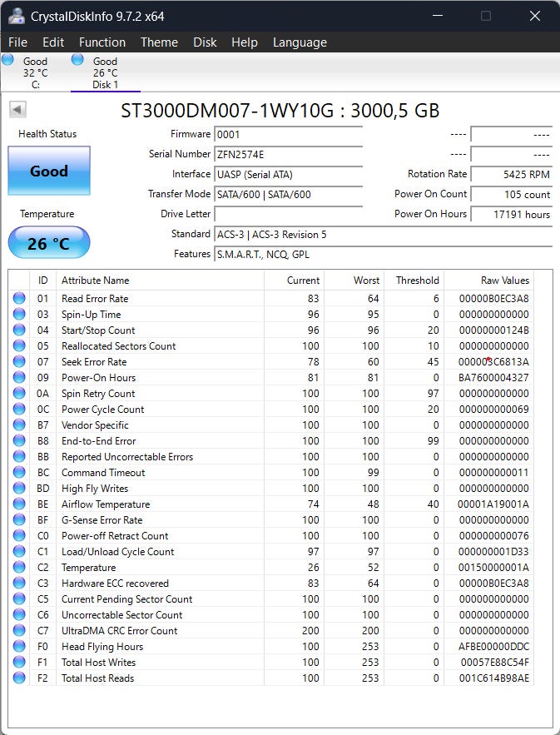This screenshot has height=735, width=560.
Task: Click the Drive Letter empty field
Action: 288,214
